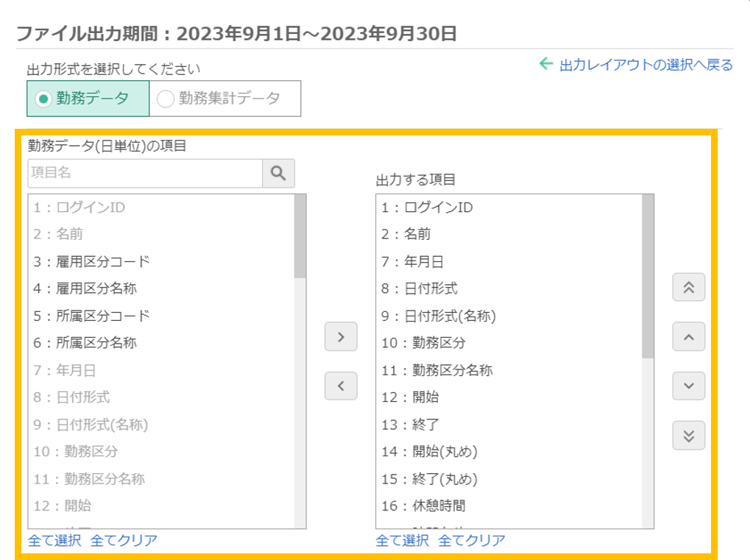Select the 勤務集計データ radio option
750x560 pixels.
pyautogui.click(x=225, y=99)
